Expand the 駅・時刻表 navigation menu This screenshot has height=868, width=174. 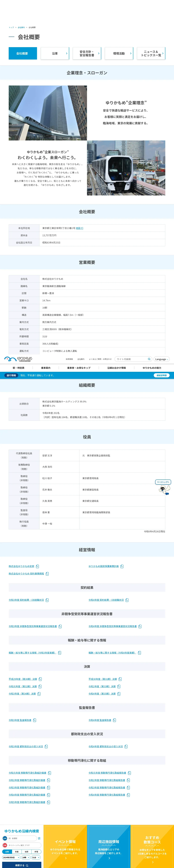pyautogui.click(x=19, y=368)
